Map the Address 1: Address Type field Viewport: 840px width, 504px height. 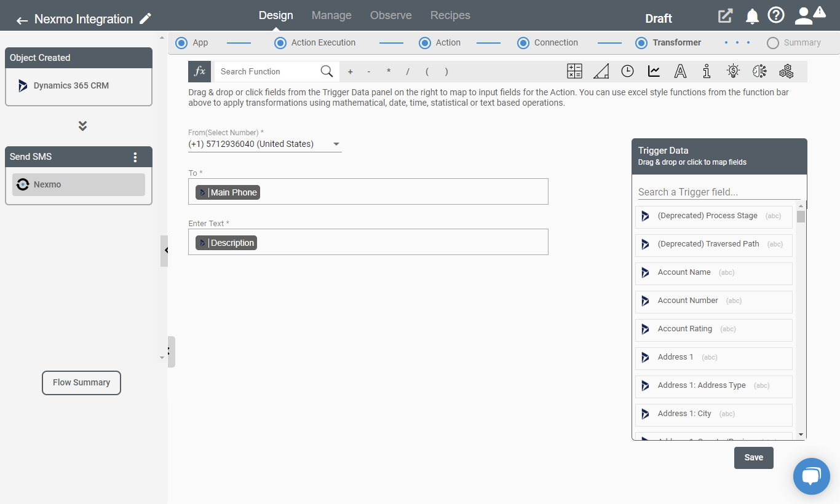coord(714,386)
